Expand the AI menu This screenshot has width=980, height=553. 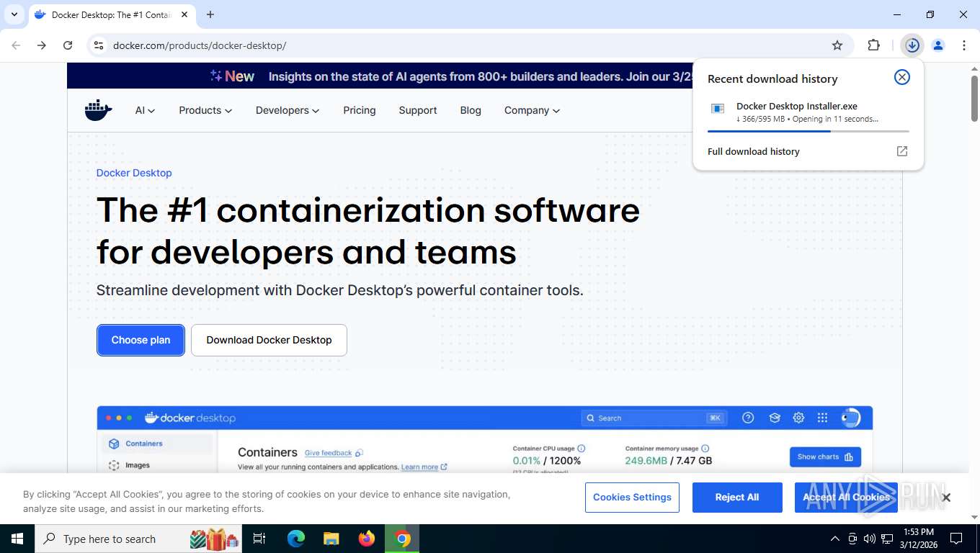145,110
